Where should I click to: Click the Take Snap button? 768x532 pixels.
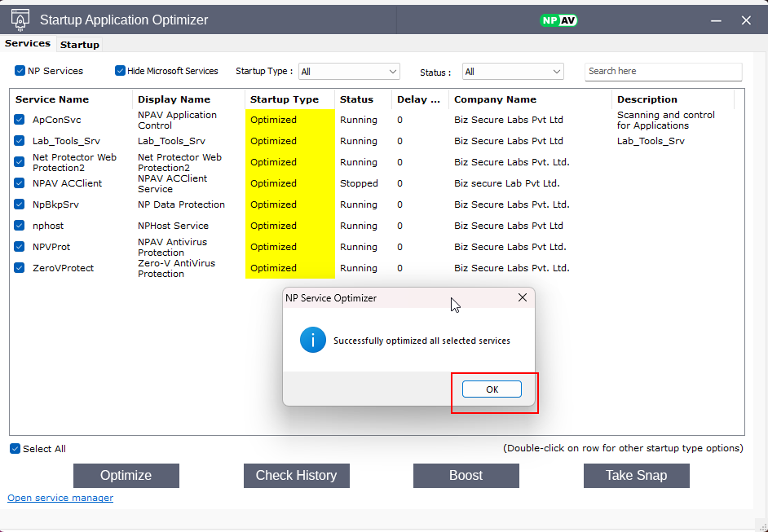tap(636, 476)
